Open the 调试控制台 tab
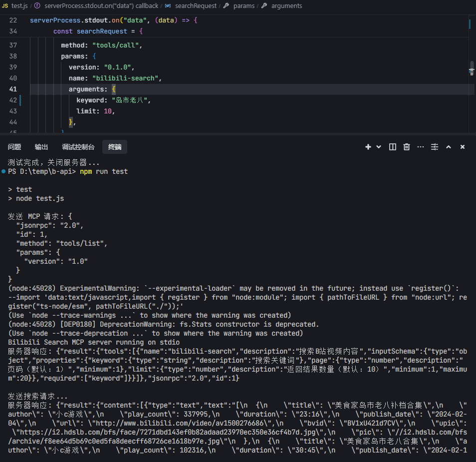This screenshot has width=476, height=462. [78, 147]
